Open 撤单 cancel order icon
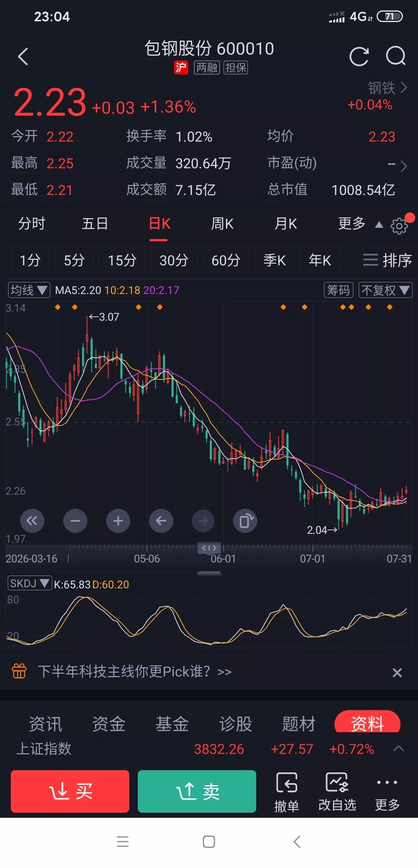 [x=287, y=791]
